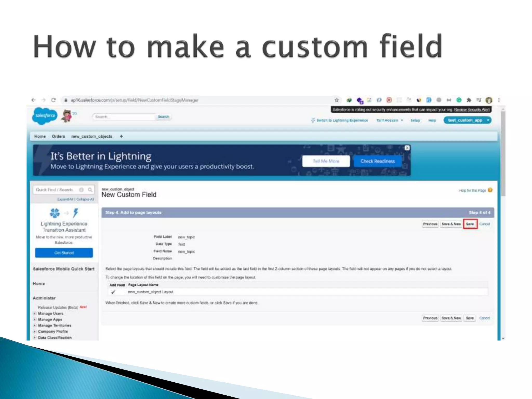Click the Salesforce cloud logo
This screenshot has width=532, height=399.
tap(45, 116)
